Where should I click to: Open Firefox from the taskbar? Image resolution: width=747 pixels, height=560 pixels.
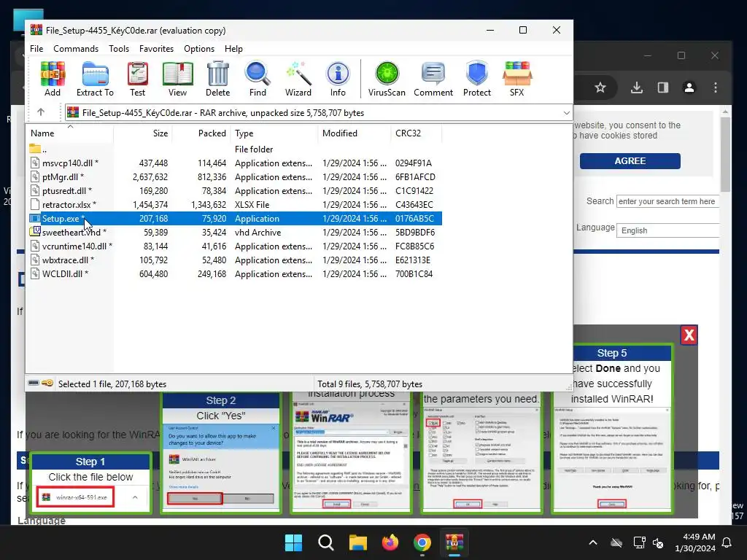(390, 542)
